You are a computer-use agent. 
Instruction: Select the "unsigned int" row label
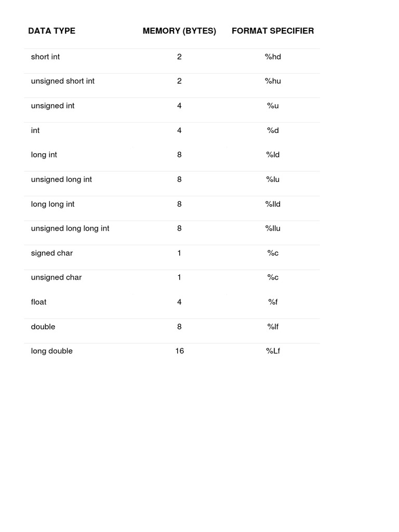pyautogui.click(x=52, y=105)
